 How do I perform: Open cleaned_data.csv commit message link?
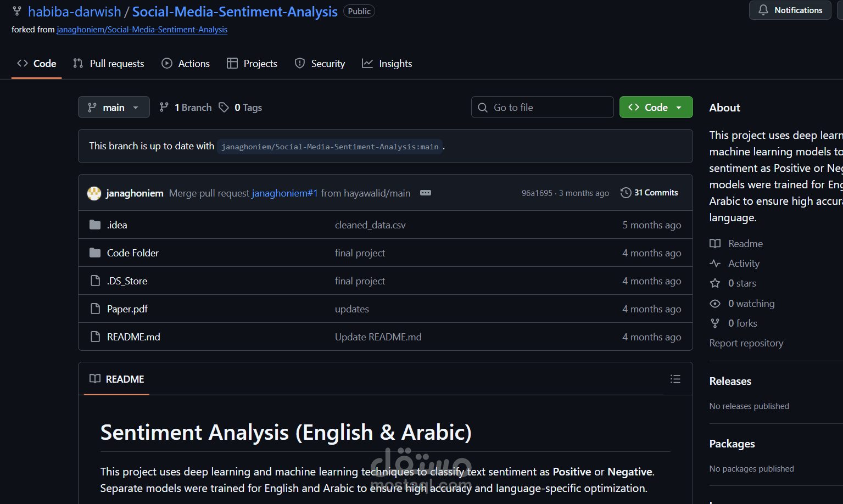[370, 225]
